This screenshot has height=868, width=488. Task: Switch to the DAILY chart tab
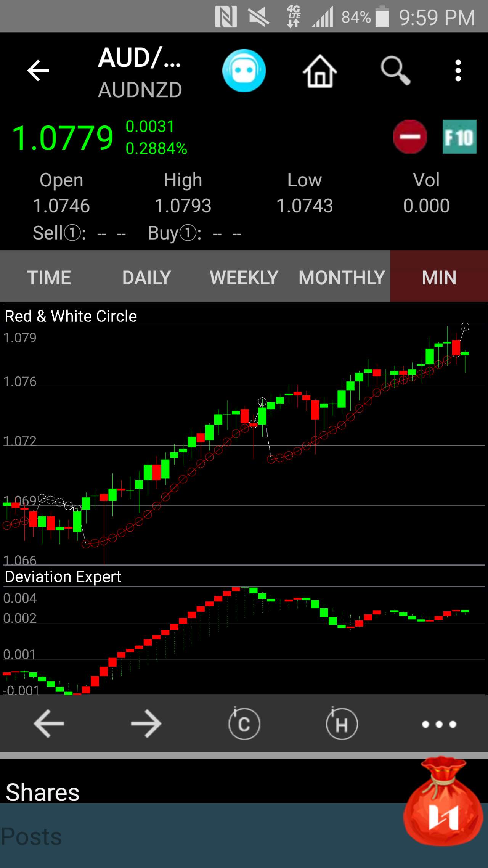(146, 277)
